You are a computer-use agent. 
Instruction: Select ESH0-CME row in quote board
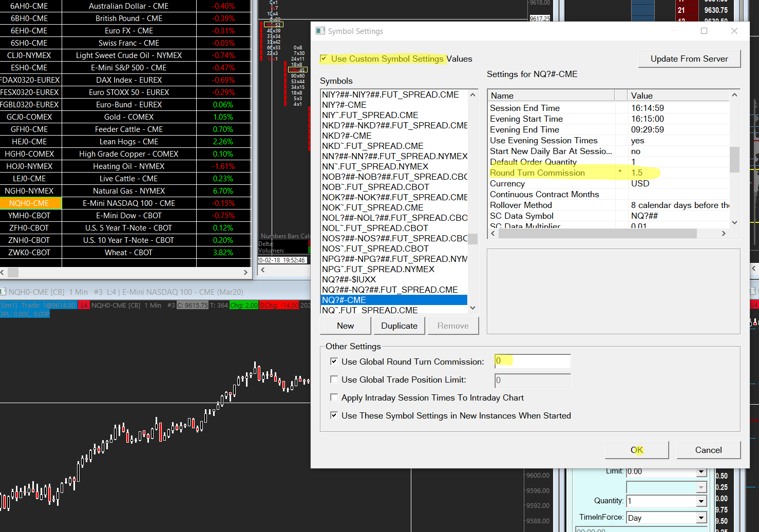tap(125, 68)
